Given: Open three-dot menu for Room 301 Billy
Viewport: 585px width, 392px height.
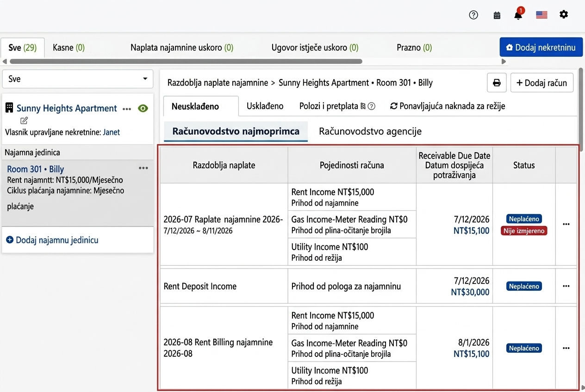Looking at the screenshot, I should [x=143, y=168].
